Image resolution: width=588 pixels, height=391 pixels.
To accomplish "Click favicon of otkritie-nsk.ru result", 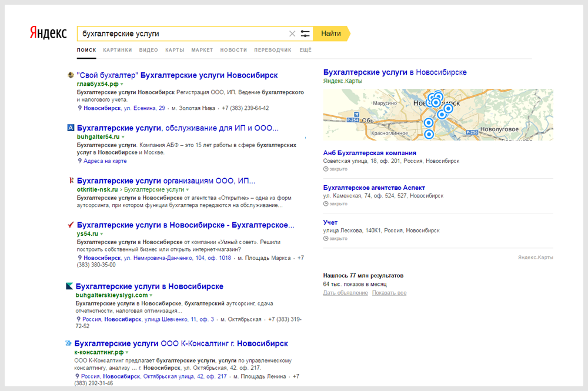I will point(71,181).
